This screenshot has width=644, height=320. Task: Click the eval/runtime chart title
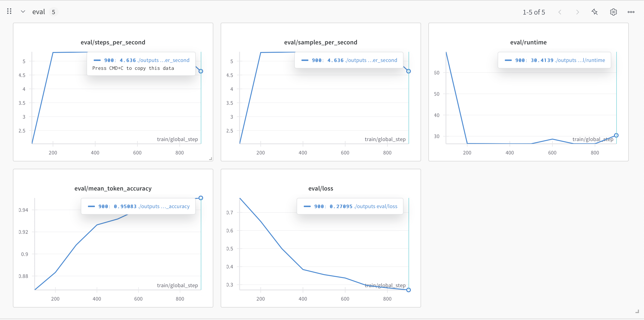click(528, 42)
